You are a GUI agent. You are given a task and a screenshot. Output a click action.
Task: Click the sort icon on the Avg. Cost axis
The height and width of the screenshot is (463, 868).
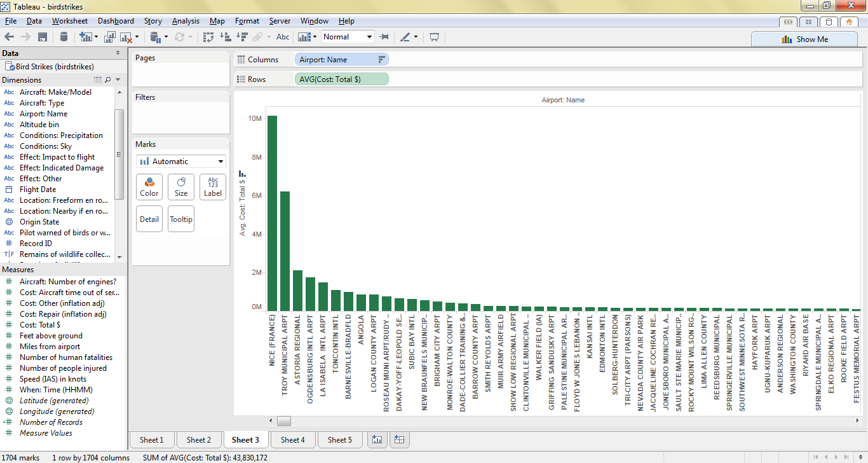click(x=242, y=172)
